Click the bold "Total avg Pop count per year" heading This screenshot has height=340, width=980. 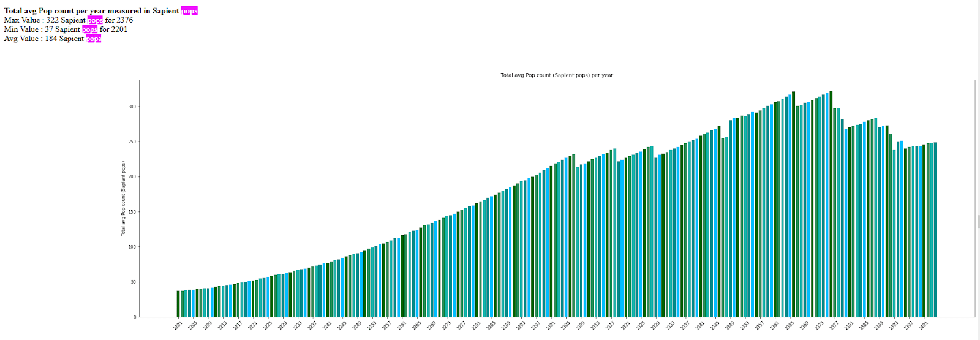point(55,11)
